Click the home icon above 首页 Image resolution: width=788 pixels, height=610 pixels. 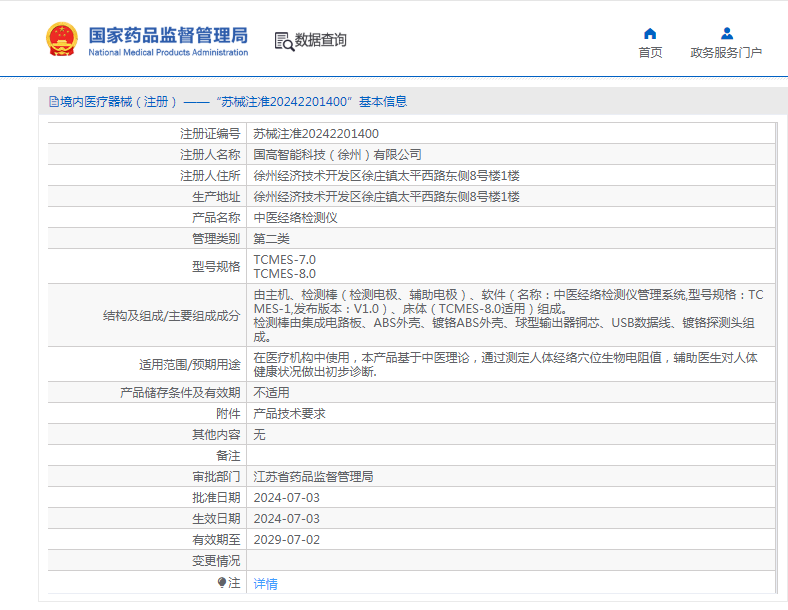pyautogui.click(x=650, y=34)
